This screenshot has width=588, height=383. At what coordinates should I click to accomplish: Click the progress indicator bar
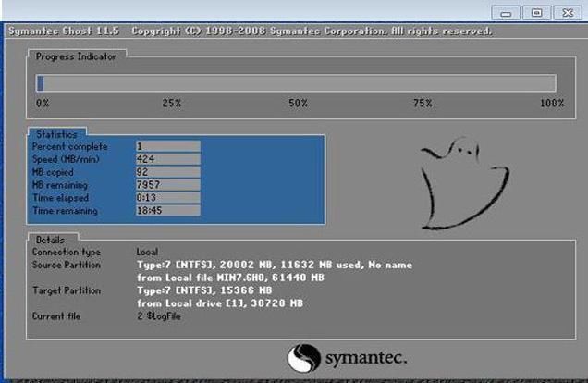(296, 83)
